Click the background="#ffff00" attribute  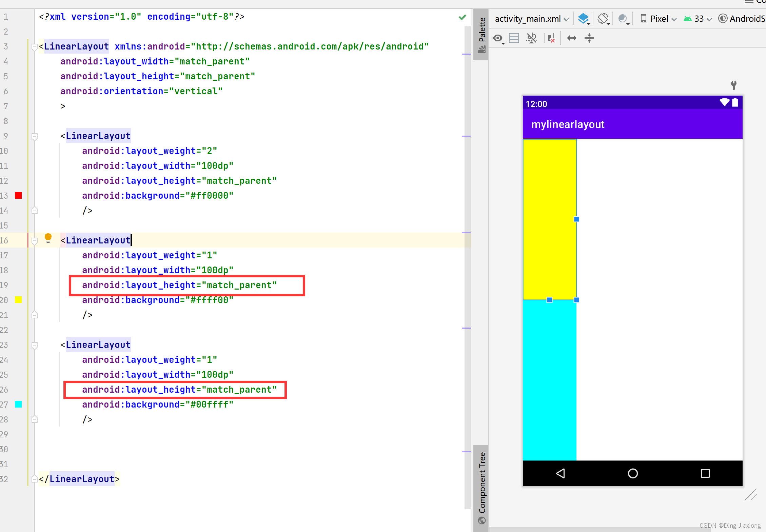pos(158,300)
